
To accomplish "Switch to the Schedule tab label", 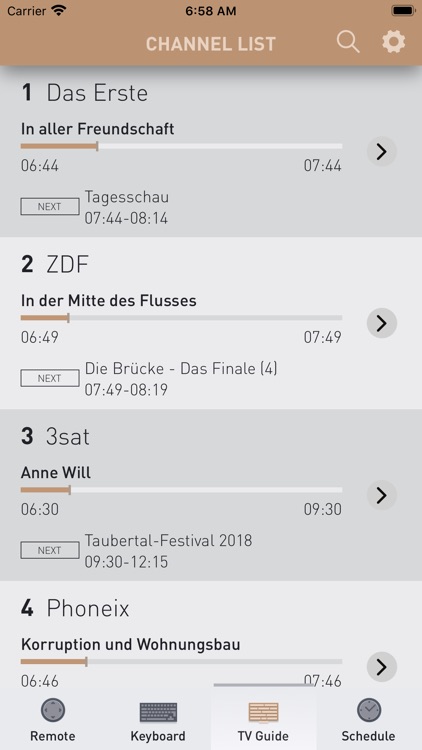I will point(368,736).
